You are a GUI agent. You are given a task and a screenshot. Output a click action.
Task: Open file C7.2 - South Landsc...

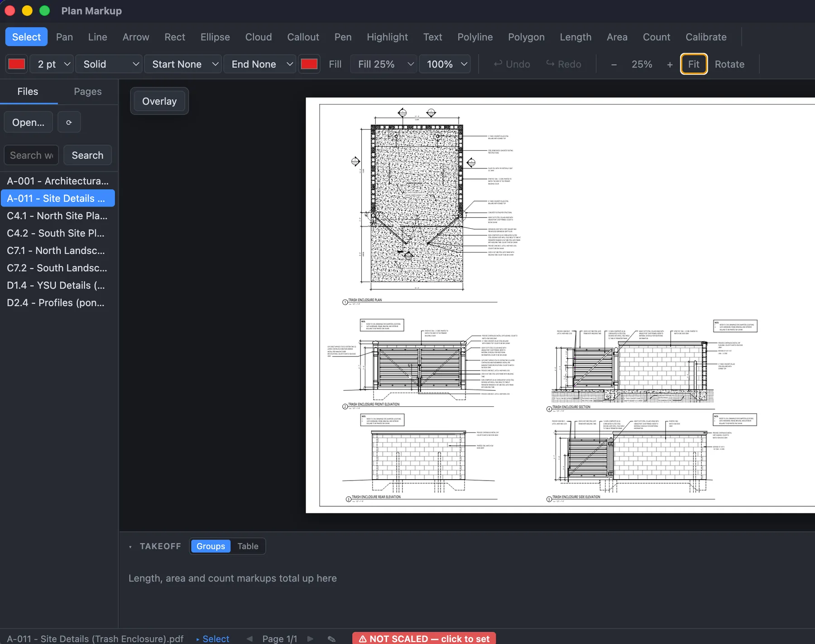pyautogui.click(x=58, y=268)
